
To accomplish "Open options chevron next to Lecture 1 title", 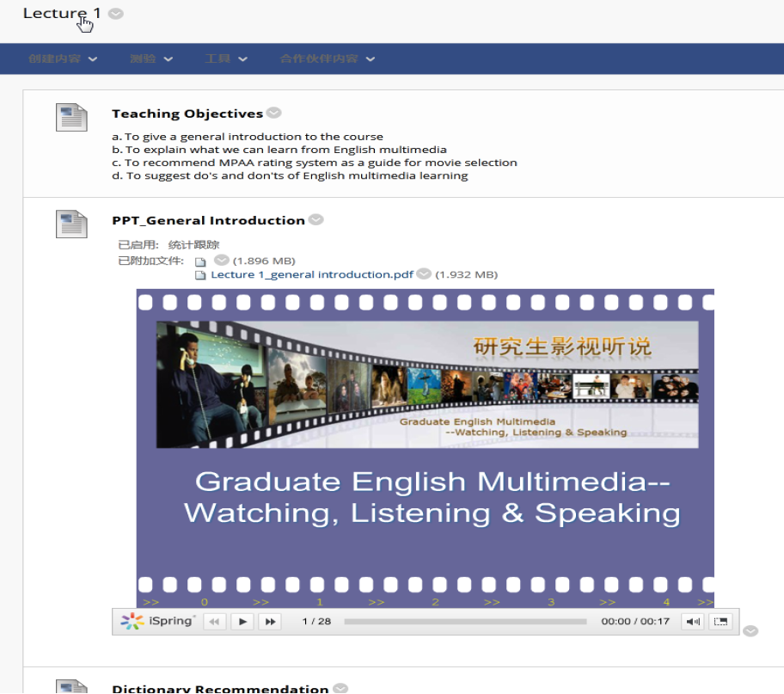I will pos(116,14).
